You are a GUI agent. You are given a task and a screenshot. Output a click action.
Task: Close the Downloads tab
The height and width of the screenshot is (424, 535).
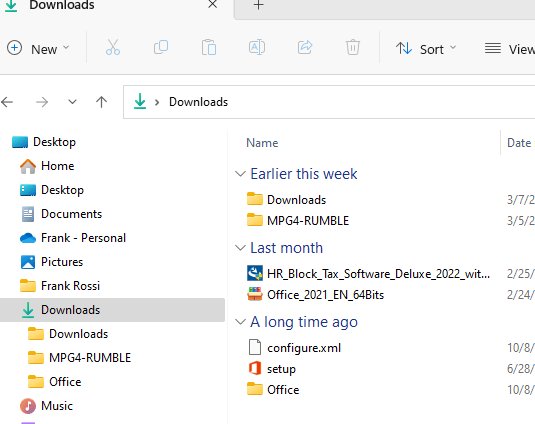[x=213, y=4]
